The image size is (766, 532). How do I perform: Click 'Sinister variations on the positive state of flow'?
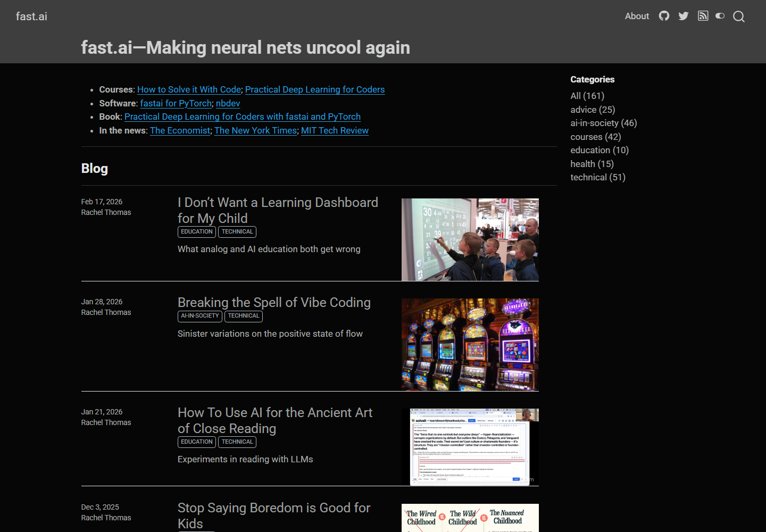coord(270,334)
